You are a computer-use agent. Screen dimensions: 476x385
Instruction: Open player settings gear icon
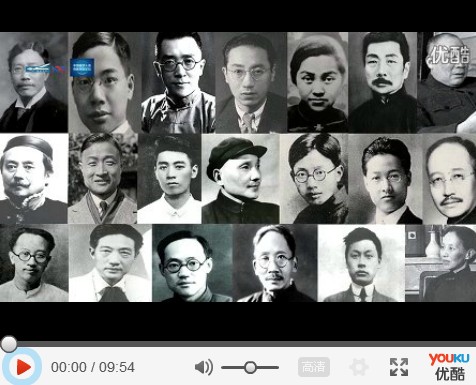click(x=359, y=367)
